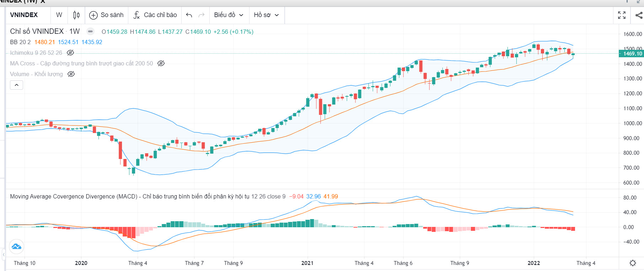Viewport: 644px width, 271px height.
Task: Click the current price label 1469.10
Action: pyautogui.click(x=632, y=54)
